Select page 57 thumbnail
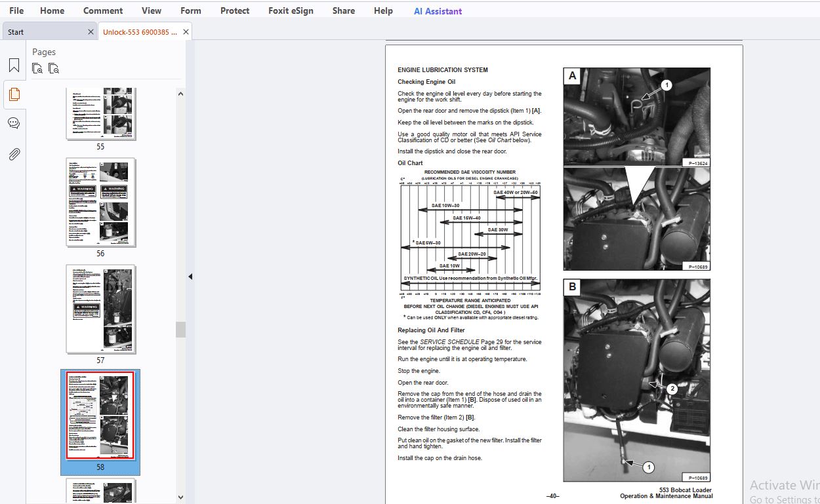820x504 pixels. pos(100,309)
